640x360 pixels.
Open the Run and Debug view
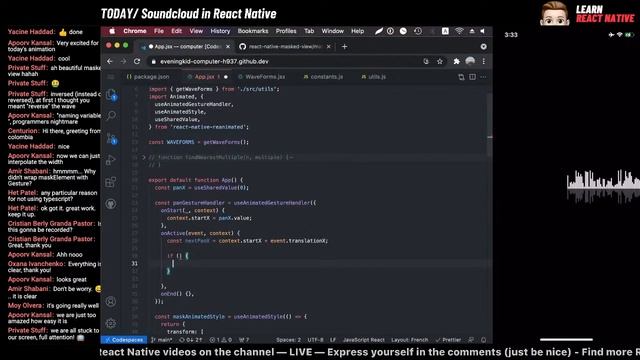(x=111, y=160)
